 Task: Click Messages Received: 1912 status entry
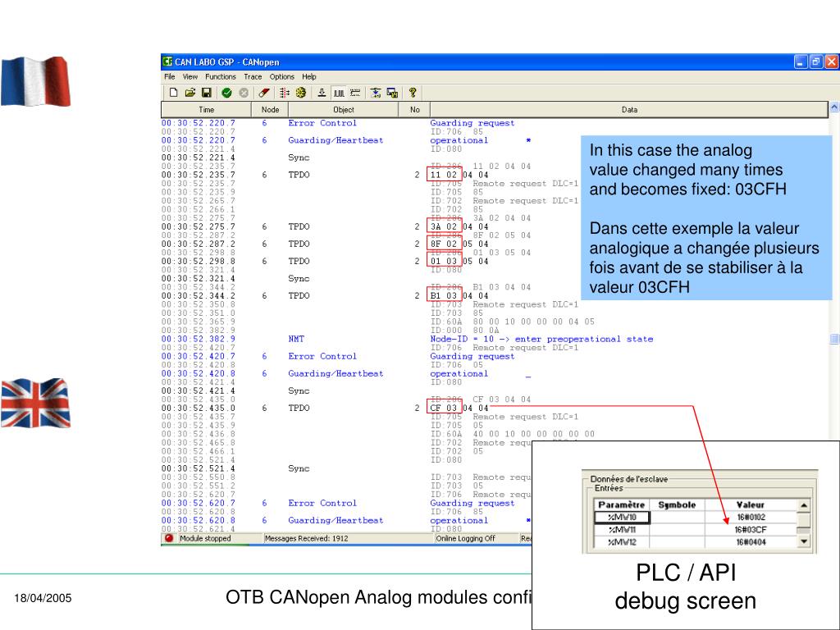click(x=307, y=538)
